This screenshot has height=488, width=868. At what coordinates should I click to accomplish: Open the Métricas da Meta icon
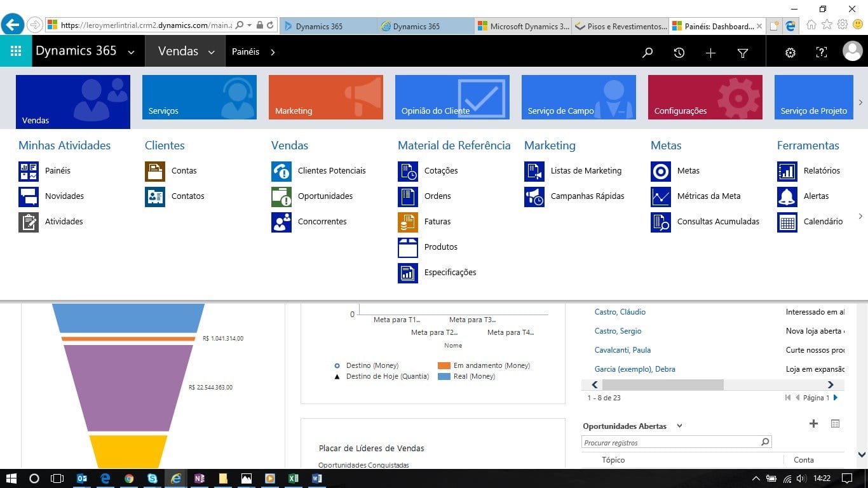pyautogui.click(x=661, y=196)
